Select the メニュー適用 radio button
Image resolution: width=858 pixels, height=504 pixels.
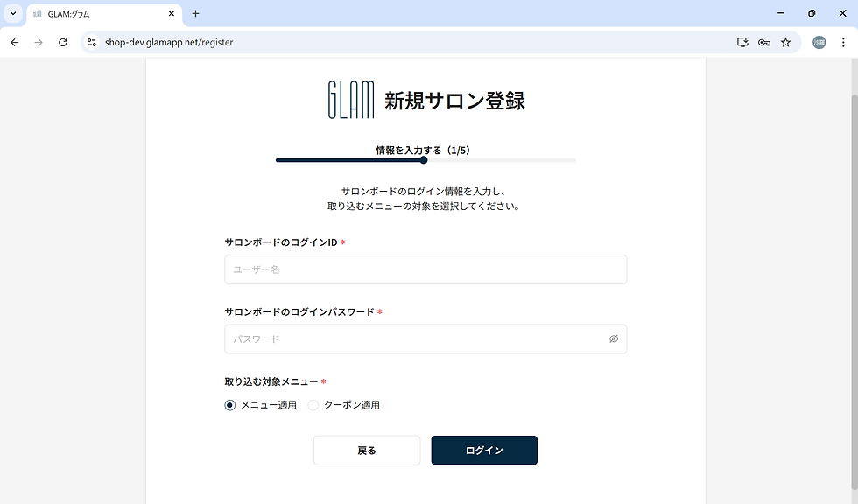click(229, 405)
